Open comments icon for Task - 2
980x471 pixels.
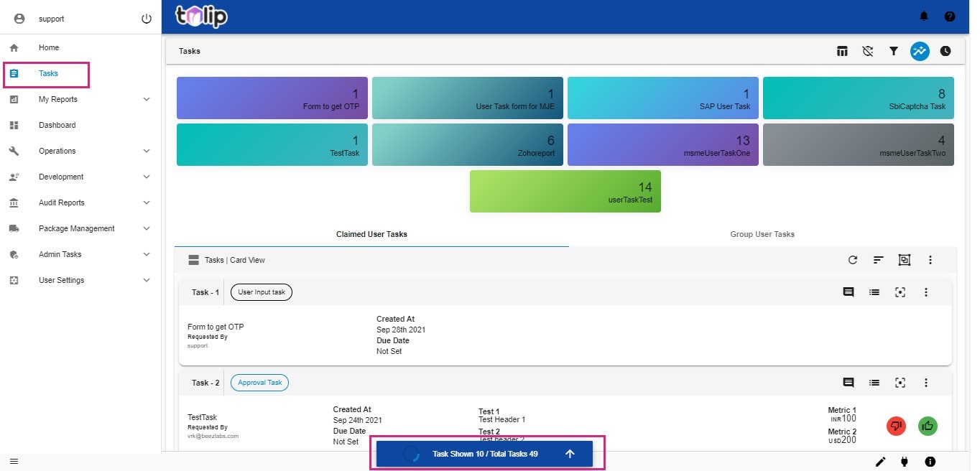pyautogui.click(x=849, y=383)
